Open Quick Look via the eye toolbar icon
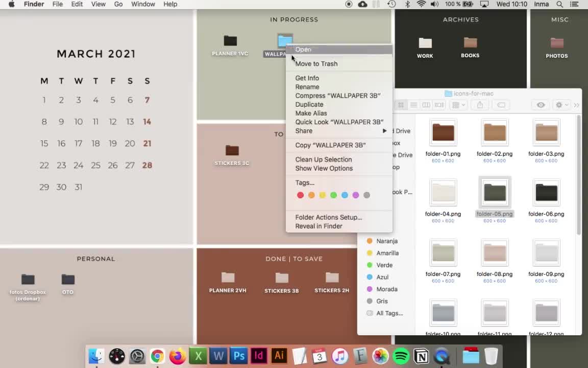The height and width of the screenshot is (368, 588). click(541, 105)
